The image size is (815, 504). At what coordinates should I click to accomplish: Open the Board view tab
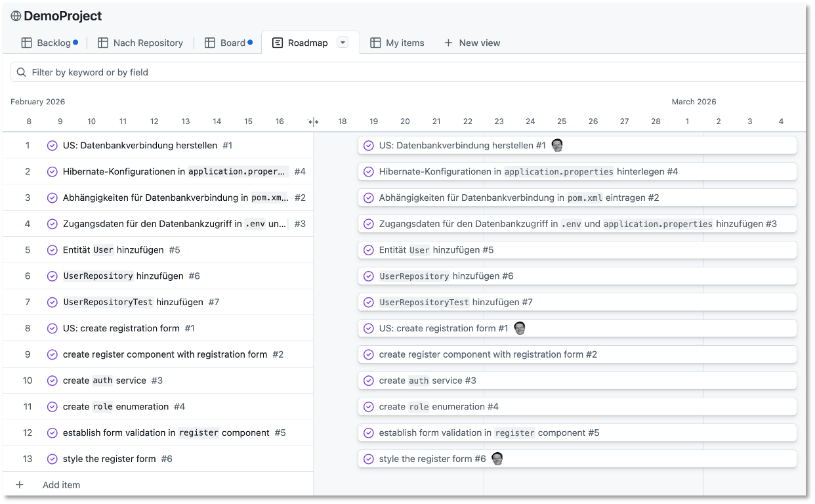[228, 43]
